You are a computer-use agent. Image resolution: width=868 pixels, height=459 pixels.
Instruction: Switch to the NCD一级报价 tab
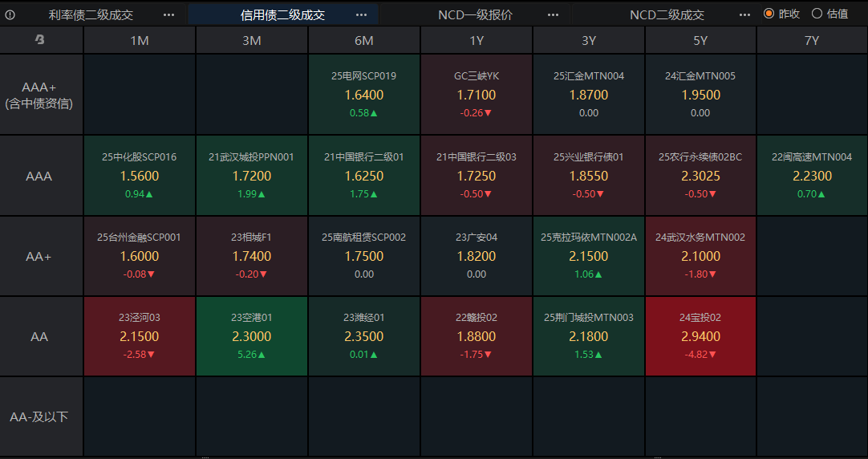(475, 14)
